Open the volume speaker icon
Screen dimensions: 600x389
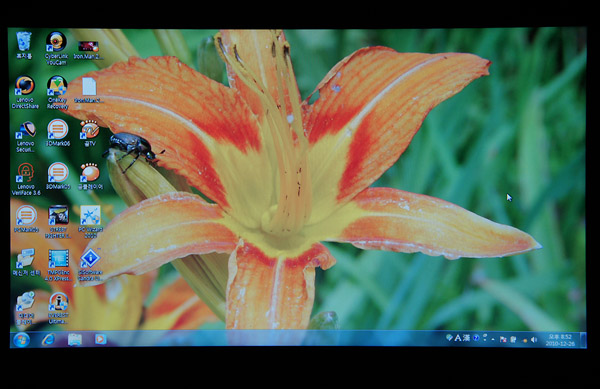534,340
